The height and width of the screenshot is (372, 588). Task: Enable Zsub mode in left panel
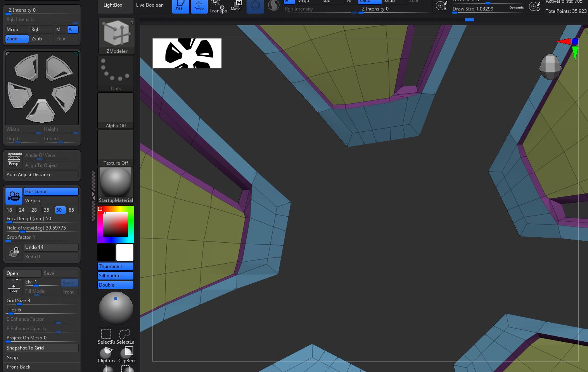[x=42, y=39]
